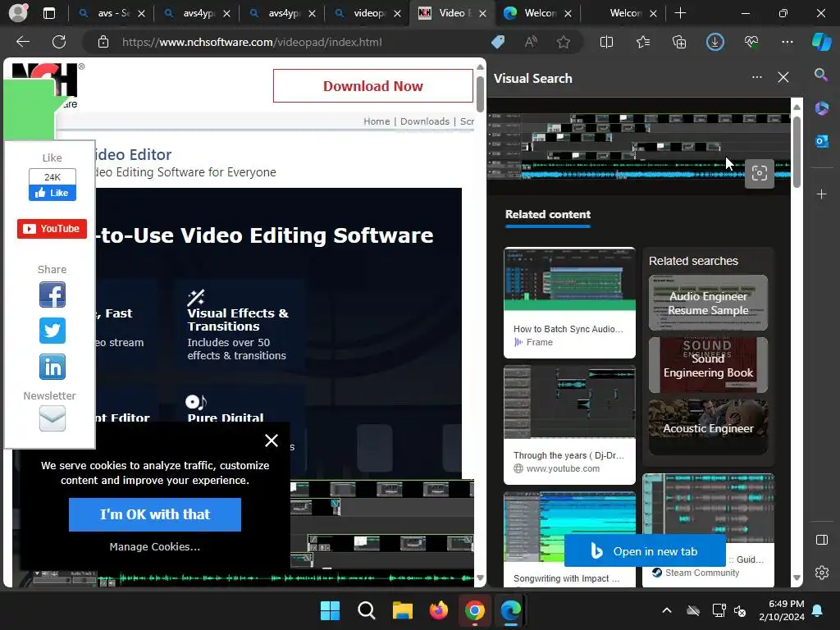This screenshot has height=630, width=840.
Task: Open the notifications bell icon
Action: (x=818, y=610)
